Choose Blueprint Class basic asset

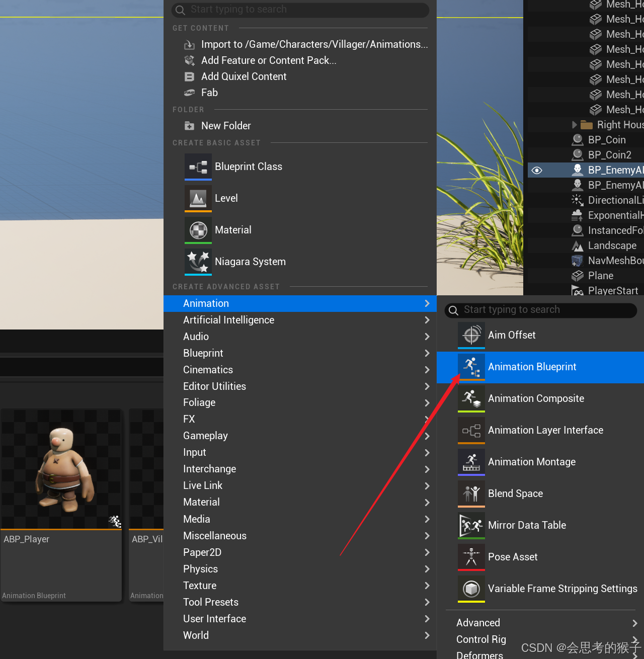click(300, 167)
